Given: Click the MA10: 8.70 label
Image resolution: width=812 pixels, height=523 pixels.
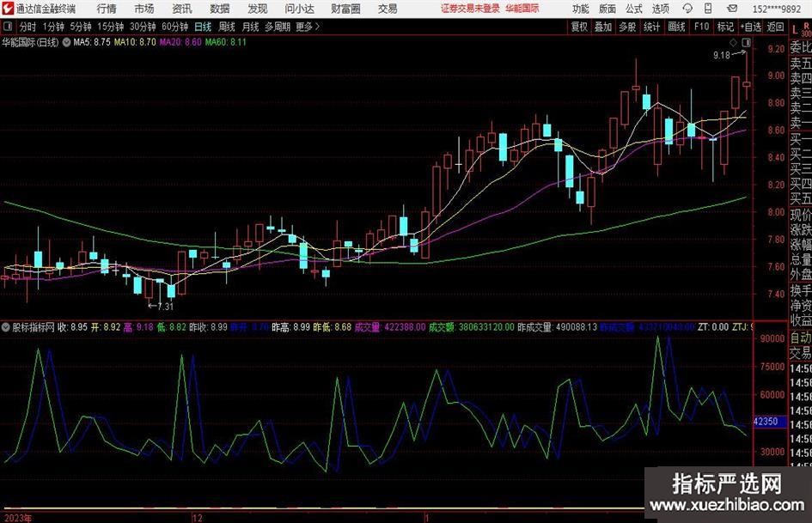Looking at the screenshot, I should pyautogui.click(x=135, y=42).
